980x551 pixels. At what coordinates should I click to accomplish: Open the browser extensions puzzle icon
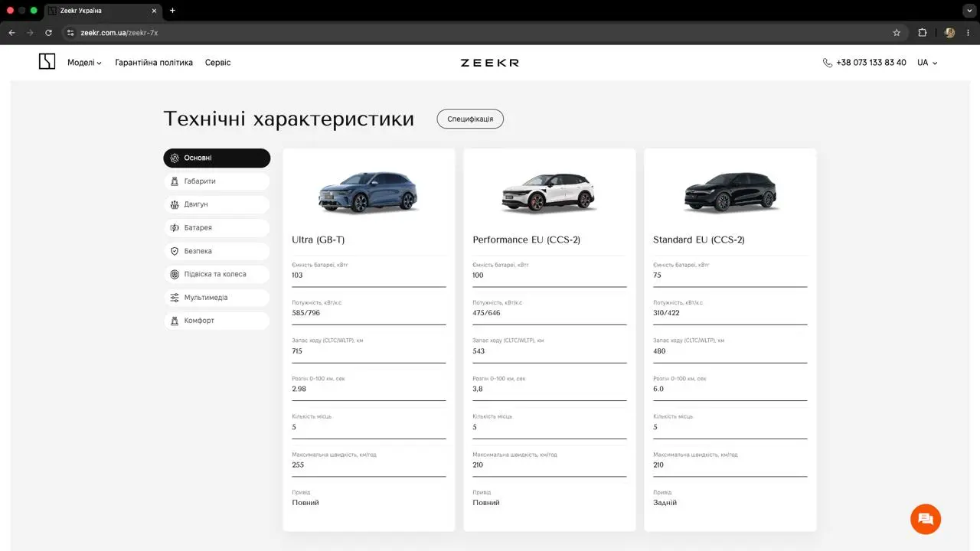click(922, 33)
